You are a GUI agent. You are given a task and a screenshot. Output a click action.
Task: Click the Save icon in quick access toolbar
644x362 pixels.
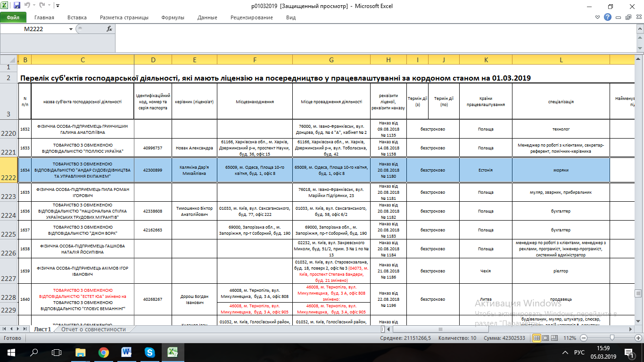tap(17, 6)
